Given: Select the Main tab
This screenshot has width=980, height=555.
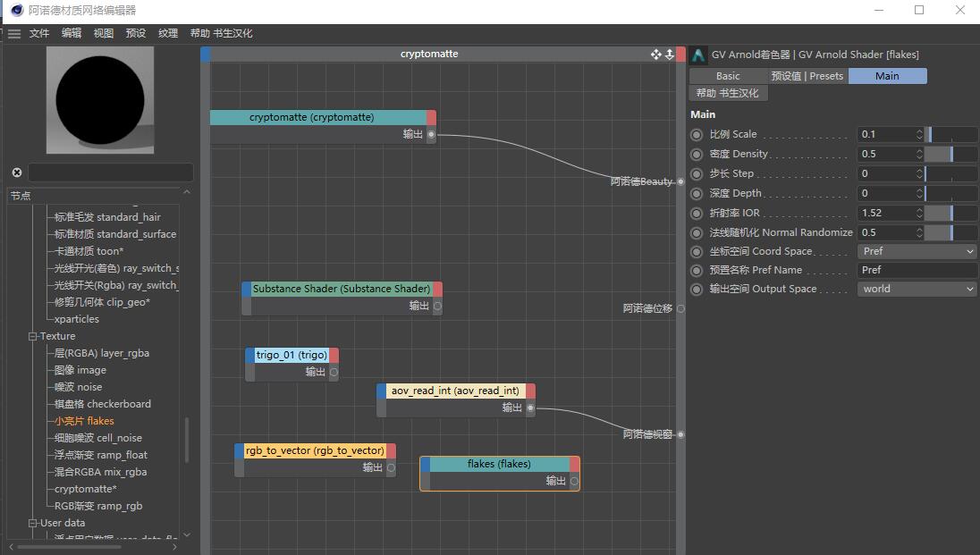Looking at the screenshot, I should click(888, 76).
